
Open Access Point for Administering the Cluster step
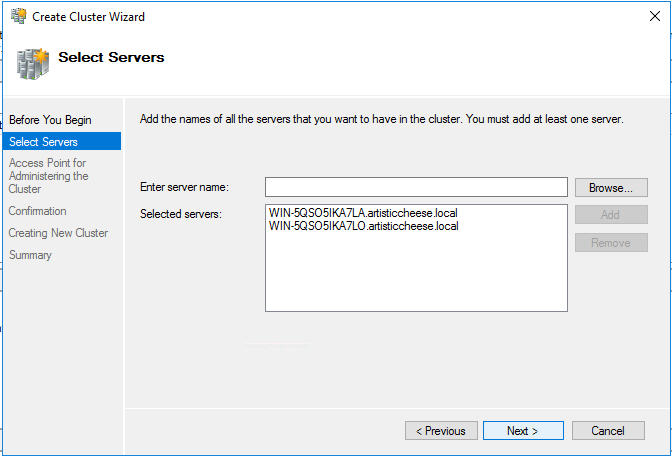click(48, 176)
